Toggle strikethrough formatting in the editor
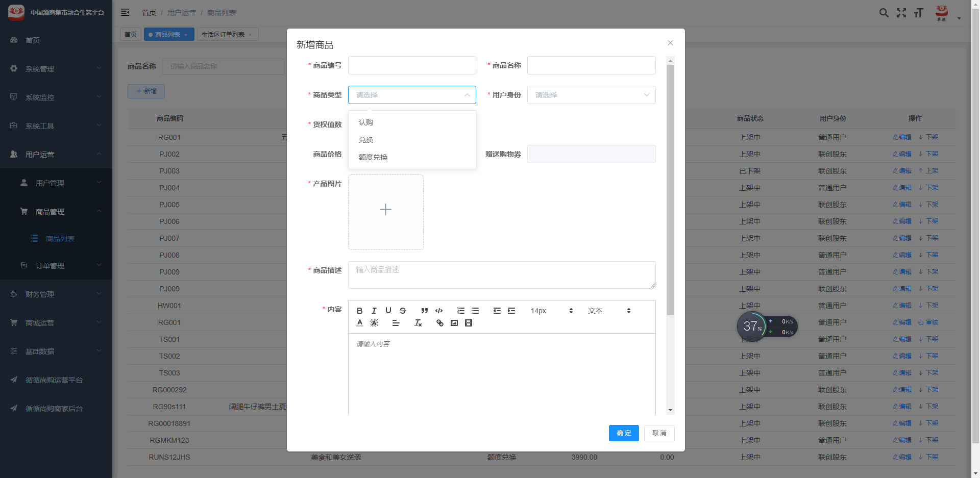Image resolution: width=980 pixels, height=478 pixels. click(402, 311)
